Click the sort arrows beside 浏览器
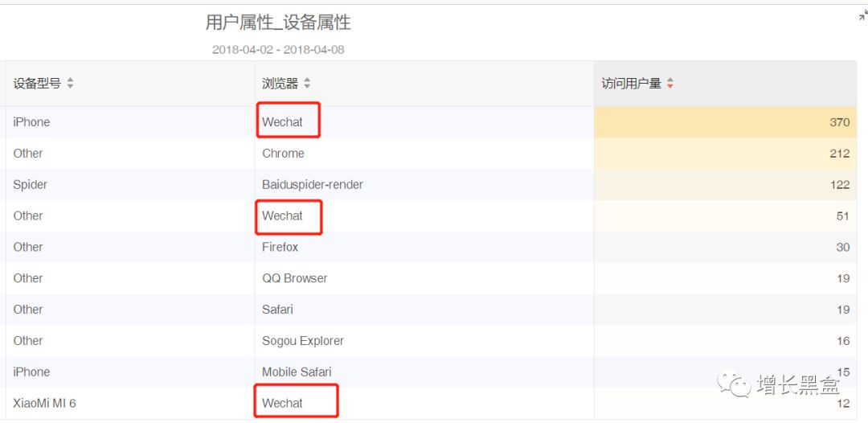 (x=307, y=84)
